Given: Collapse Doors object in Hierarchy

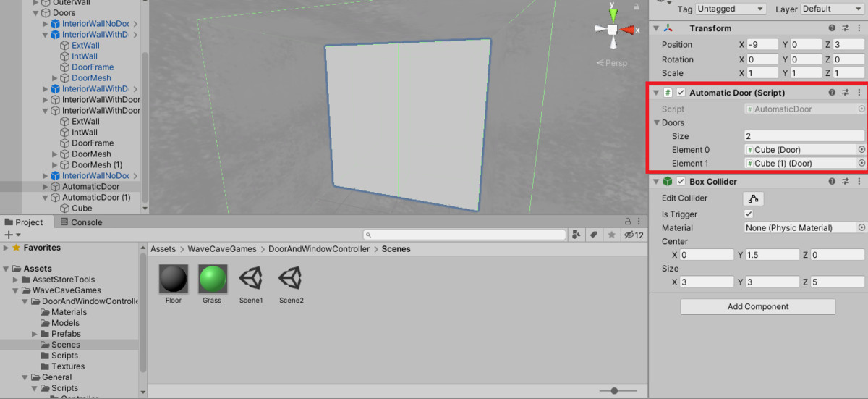Looking at the screenshot, I should pos(35,13).
